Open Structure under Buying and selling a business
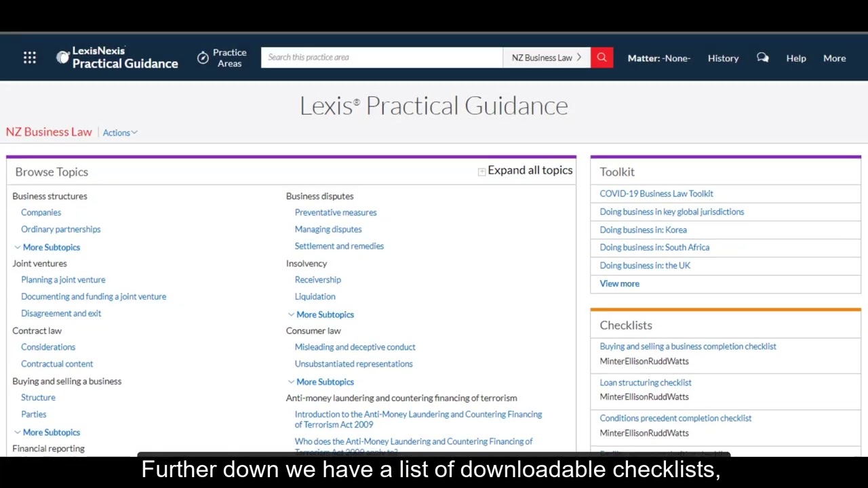Viewport: 868px width, 488px height. tap(38, 398)
